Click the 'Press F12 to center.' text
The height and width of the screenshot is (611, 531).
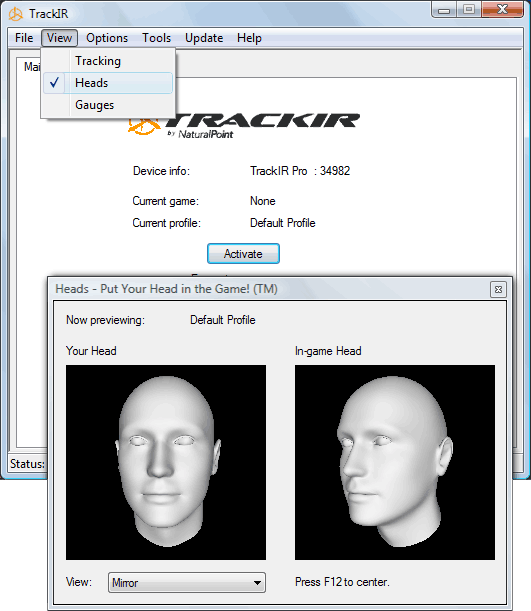click(x=342, y=582)
